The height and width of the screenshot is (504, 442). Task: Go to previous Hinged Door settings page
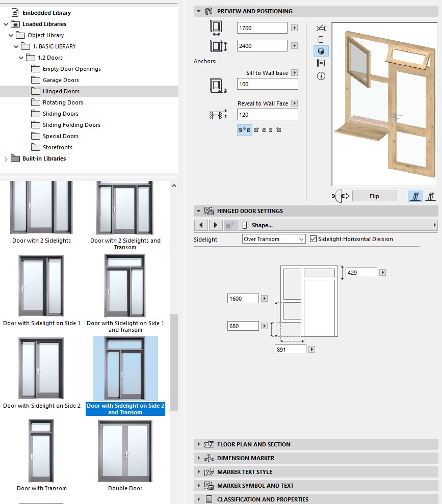(x=201, y=225)
